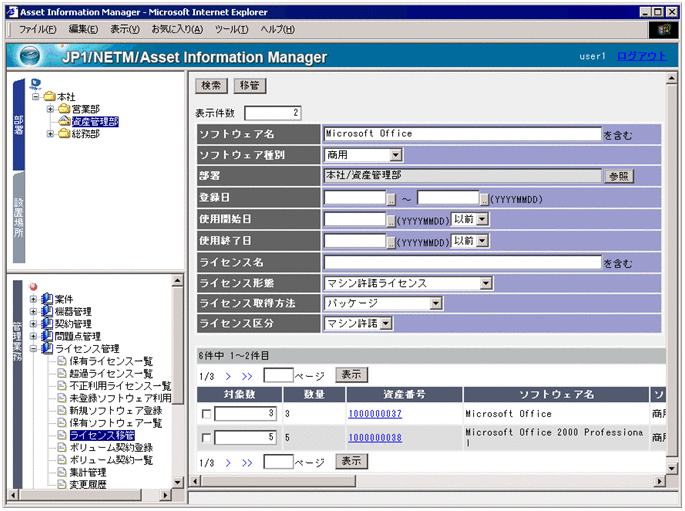Click the 契約管理 book icon

point(47,324)
